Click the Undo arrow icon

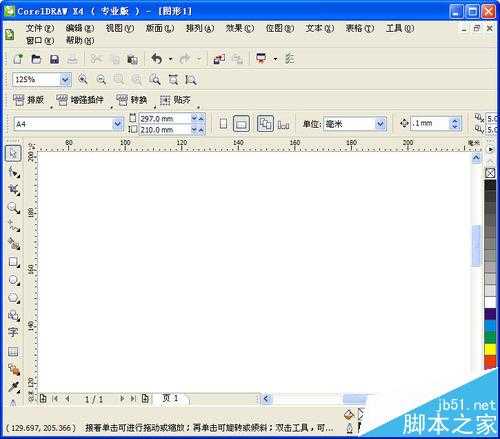[156, 59]
